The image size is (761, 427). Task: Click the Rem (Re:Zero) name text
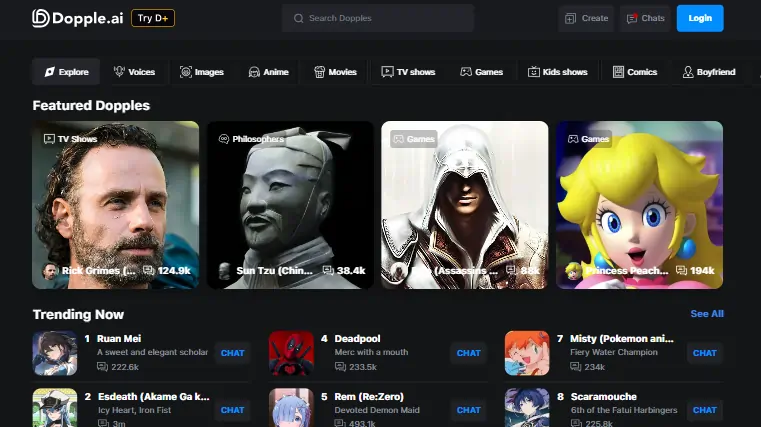pyautogui.click(x=369, y=397)
